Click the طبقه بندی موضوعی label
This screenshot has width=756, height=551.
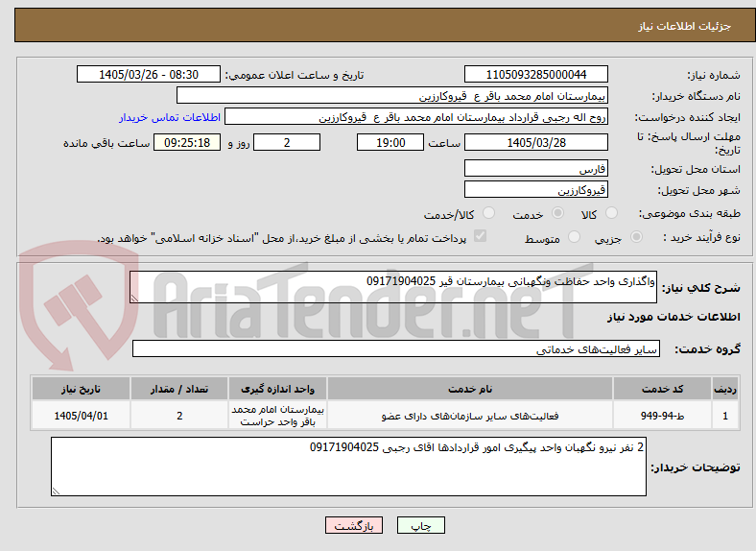pos(690,213)
